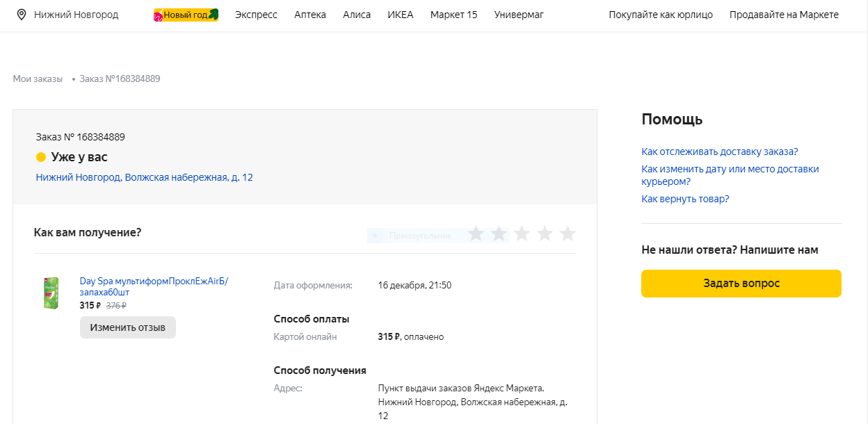Give a five-star rating with the last star

568,234
